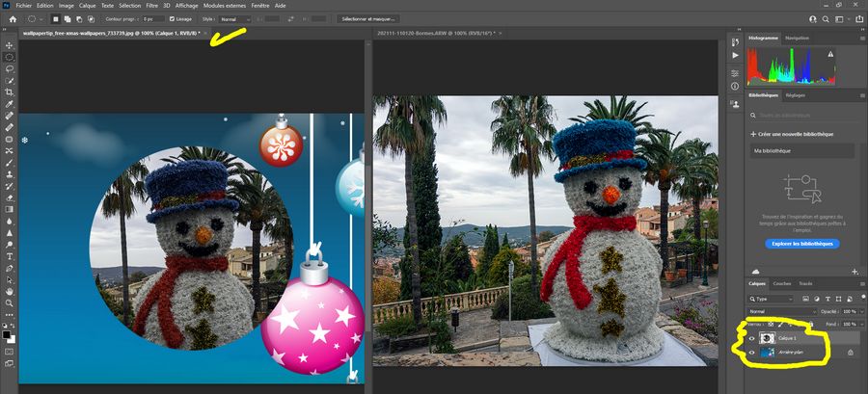Screen dimensions: 868x394
Task: Open the workspace switcher icon dropdown
Action: [840, 19]
